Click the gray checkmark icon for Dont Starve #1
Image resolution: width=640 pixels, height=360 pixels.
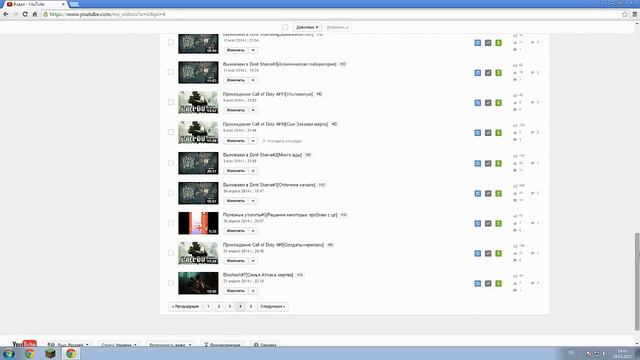(x=488, y=193)
